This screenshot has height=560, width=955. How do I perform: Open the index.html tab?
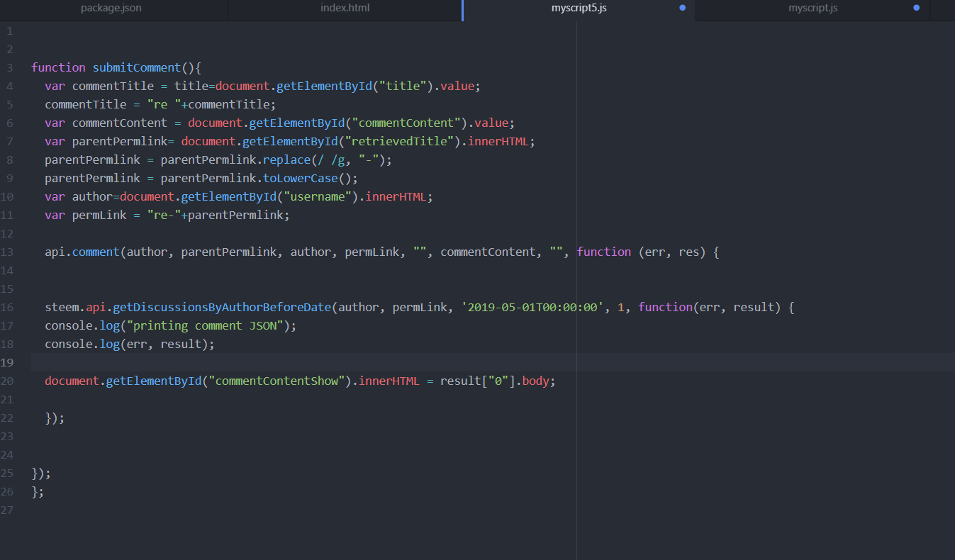point(345,9)
